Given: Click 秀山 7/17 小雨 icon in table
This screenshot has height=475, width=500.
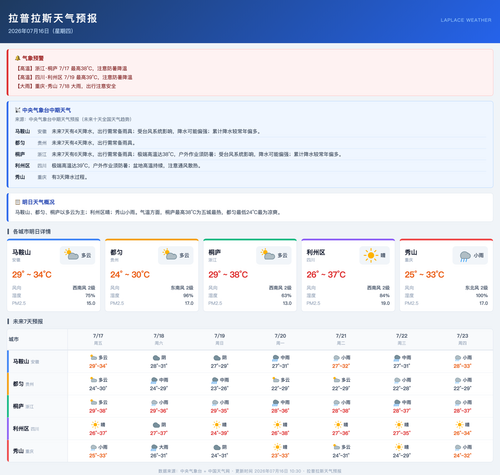Looking at the screenshot, I should pos(93,447).
